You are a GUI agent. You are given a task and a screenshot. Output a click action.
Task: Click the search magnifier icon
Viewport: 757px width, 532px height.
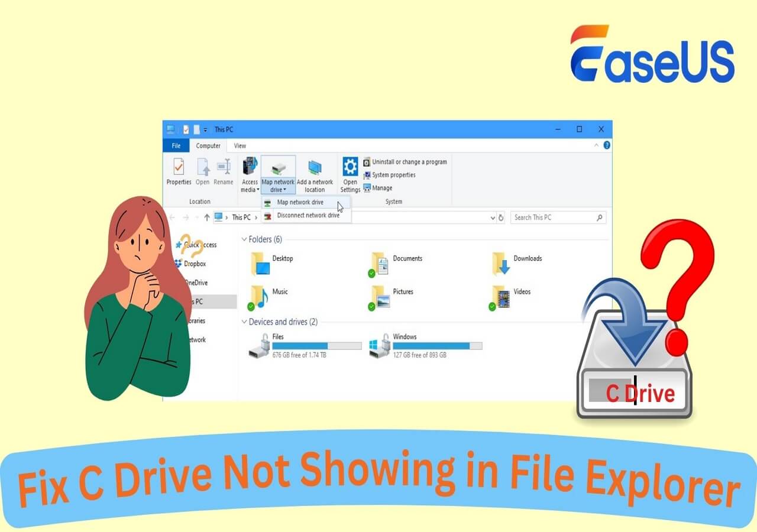pyautogui.click(x=600, y=218)
